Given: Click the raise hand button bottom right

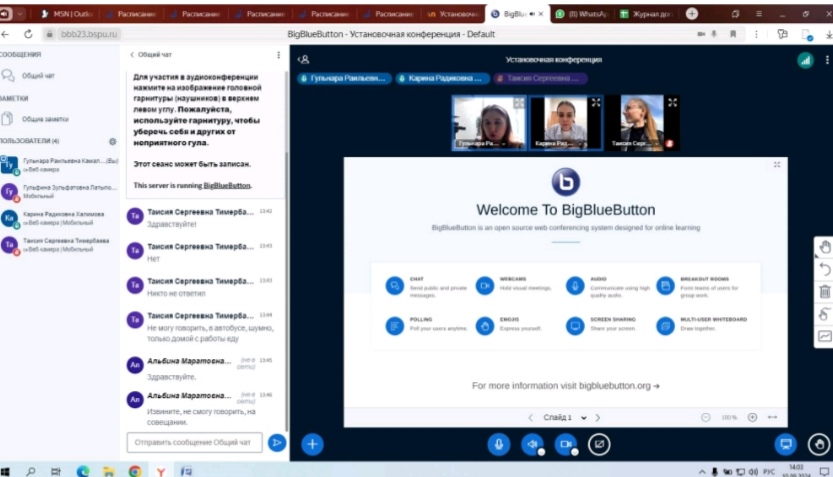Looking at the screenshot, I should pos(819,444).
